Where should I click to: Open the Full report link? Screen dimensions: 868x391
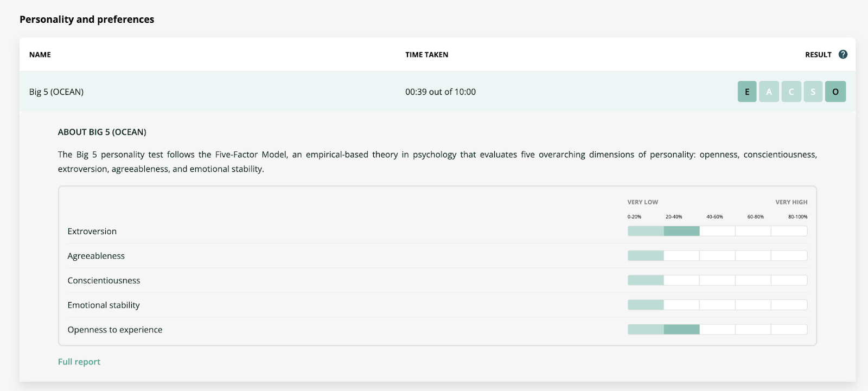(79, 362)
